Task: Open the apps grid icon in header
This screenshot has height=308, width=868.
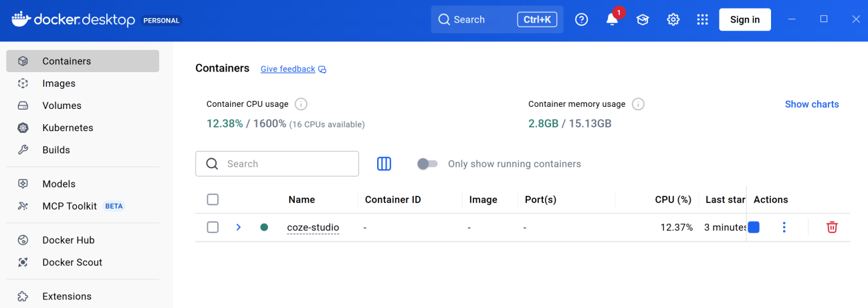Action: (x=702, y=19)
